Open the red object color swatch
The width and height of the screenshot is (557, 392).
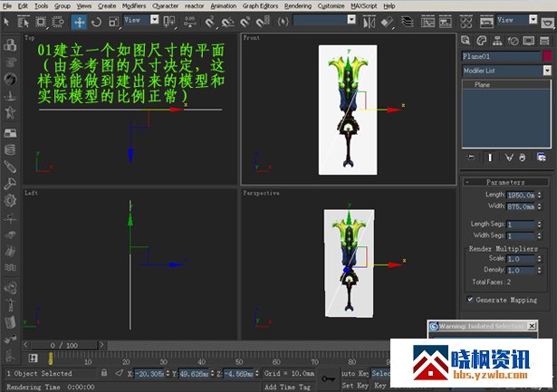tap(547, 56)
